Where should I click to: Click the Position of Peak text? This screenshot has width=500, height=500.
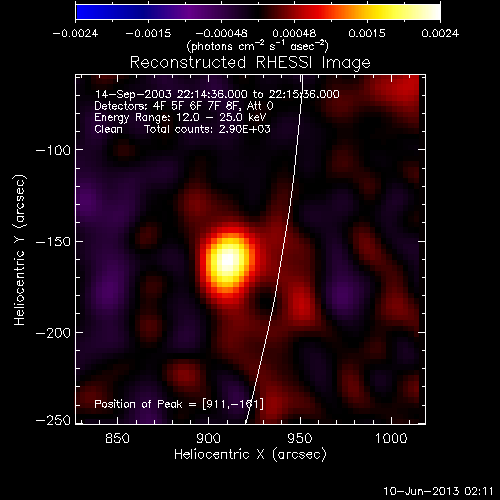click(179, 404)
